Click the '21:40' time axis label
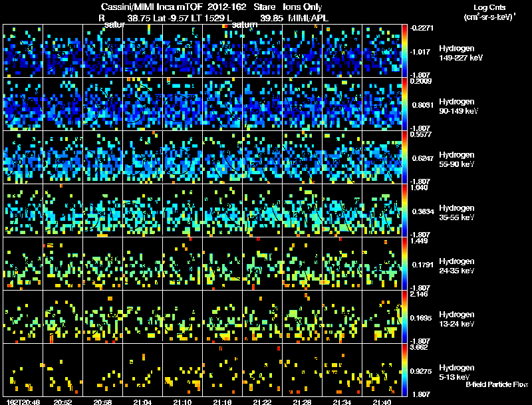The image size is (532, 405). pyautogui.click(x=382, y=402)
